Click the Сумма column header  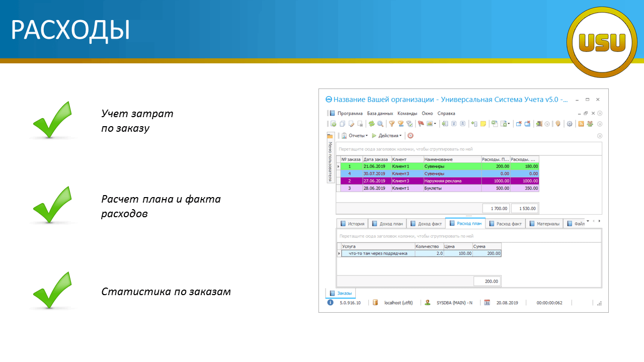click(487, 246)
